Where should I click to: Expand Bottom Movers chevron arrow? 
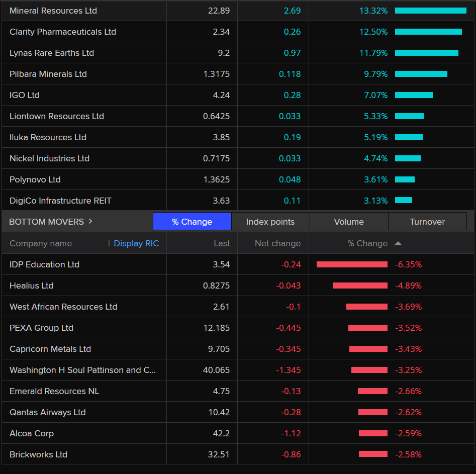click(90, 221)
